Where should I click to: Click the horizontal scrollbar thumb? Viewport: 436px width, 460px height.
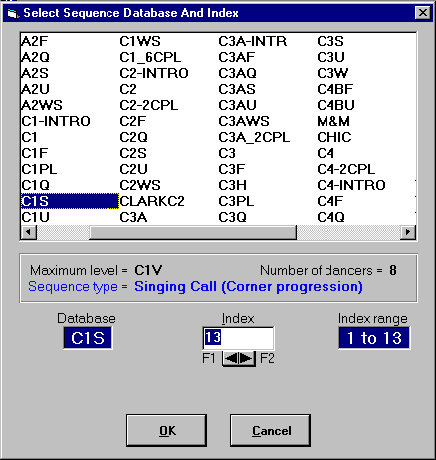(x=193, y=232)
